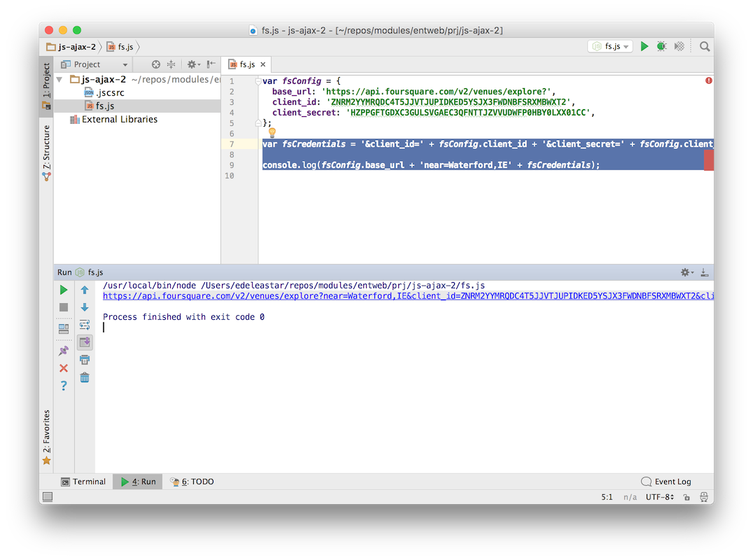
Task: Clear console output with the trash icon
Action: click(x=85, y=377)
